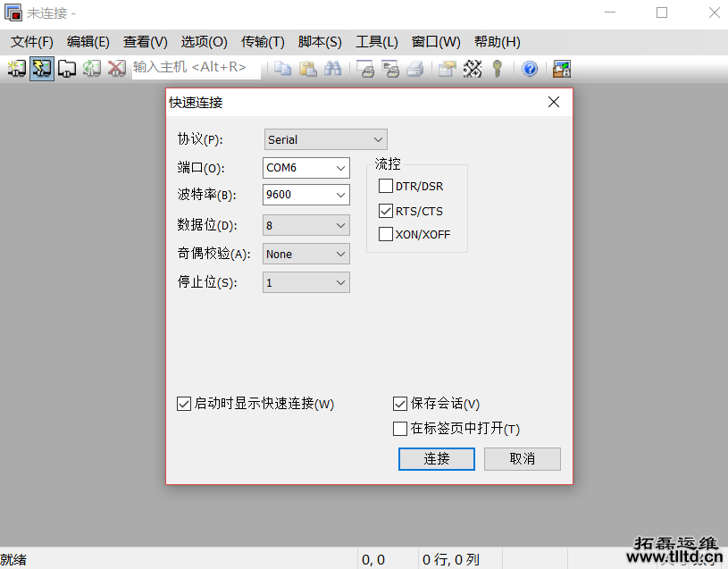
Task: Open the 文件 menu
Action: point(32,41)
